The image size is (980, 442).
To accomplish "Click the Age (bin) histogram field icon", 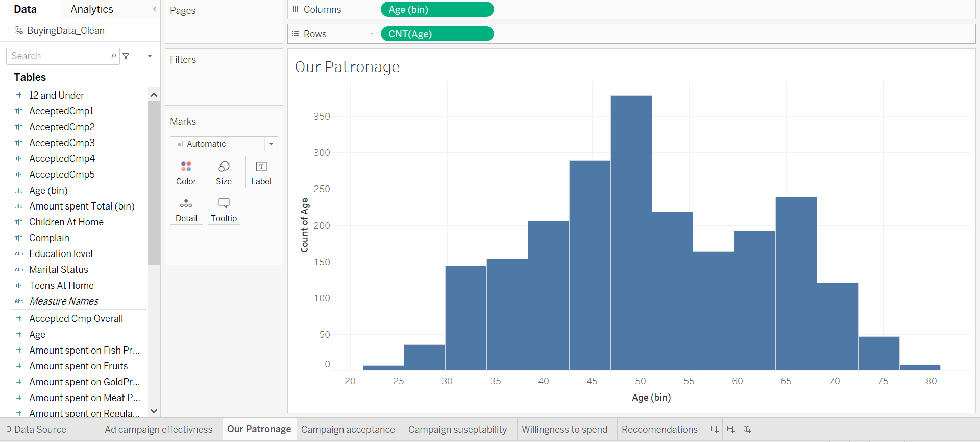I will (x=19, y=191).
